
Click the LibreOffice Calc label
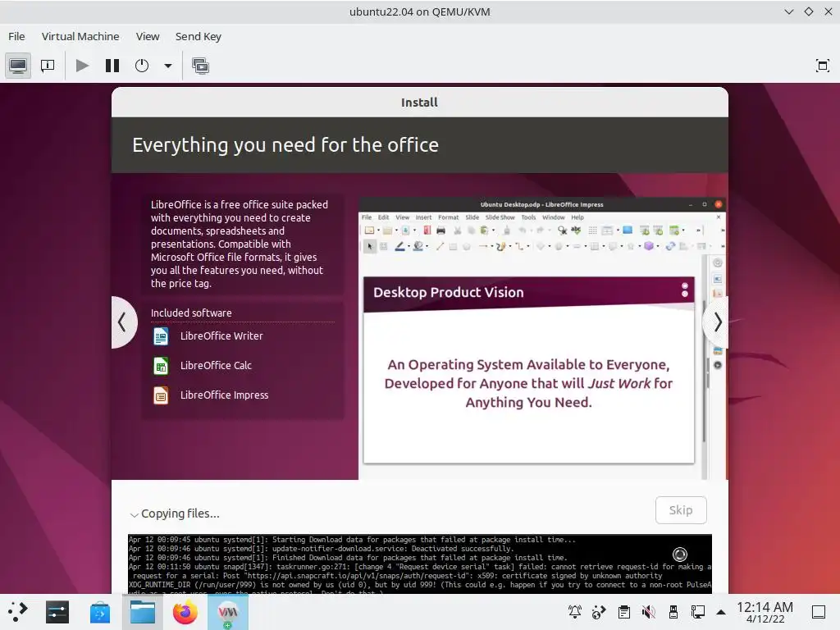click(x=216, y=365)
